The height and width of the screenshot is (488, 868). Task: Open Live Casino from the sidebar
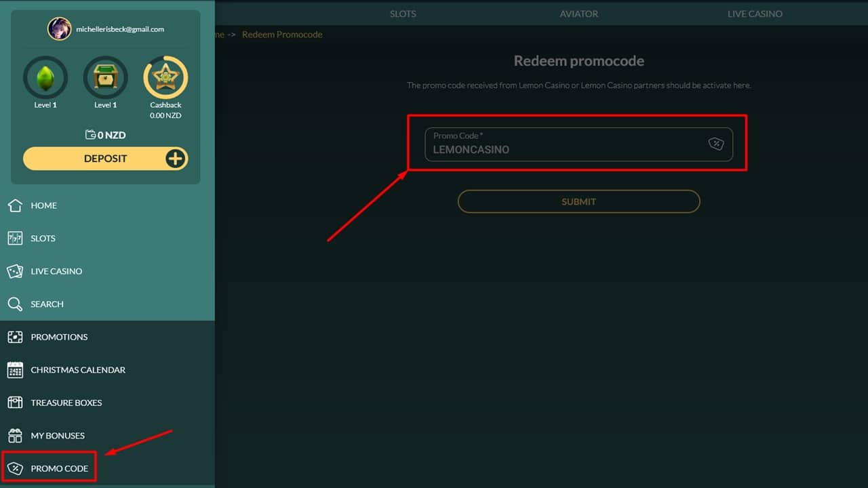click(x=56, y=271)
